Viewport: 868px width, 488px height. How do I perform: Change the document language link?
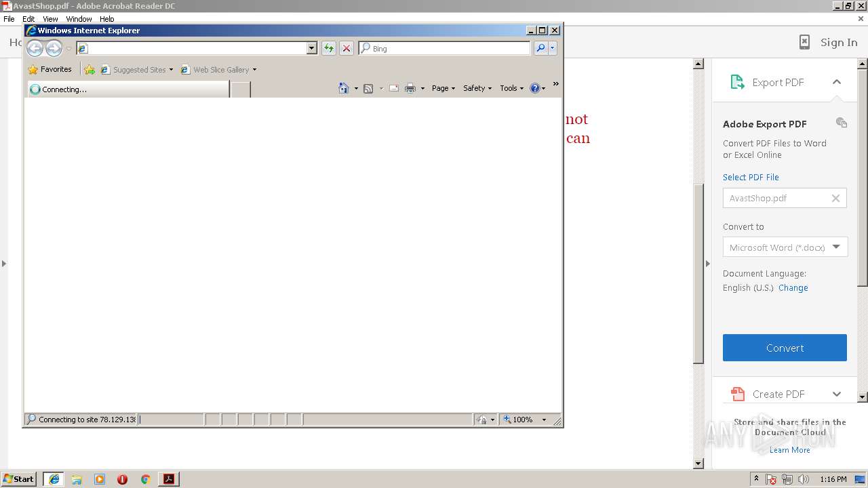tap(793, 287)
